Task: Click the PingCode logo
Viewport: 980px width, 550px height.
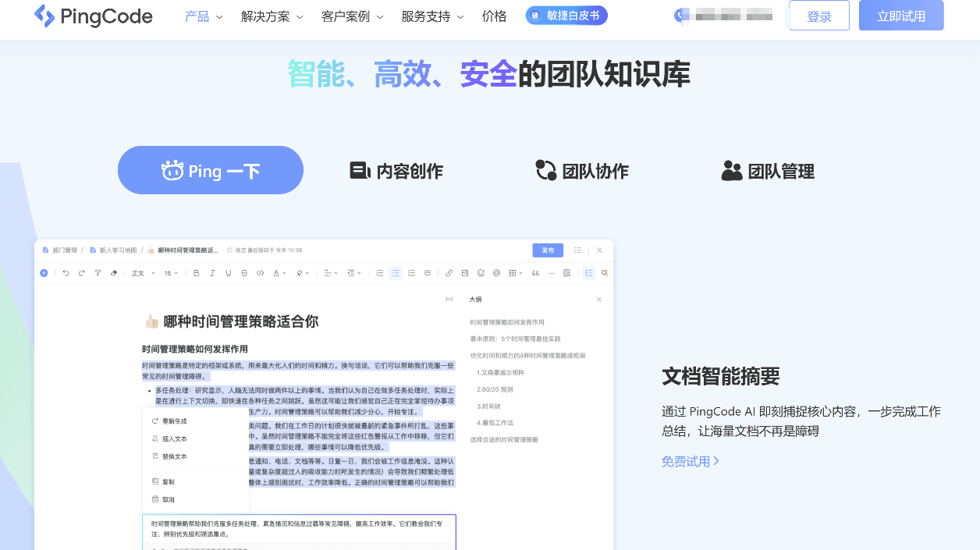Action: point(93,16)
